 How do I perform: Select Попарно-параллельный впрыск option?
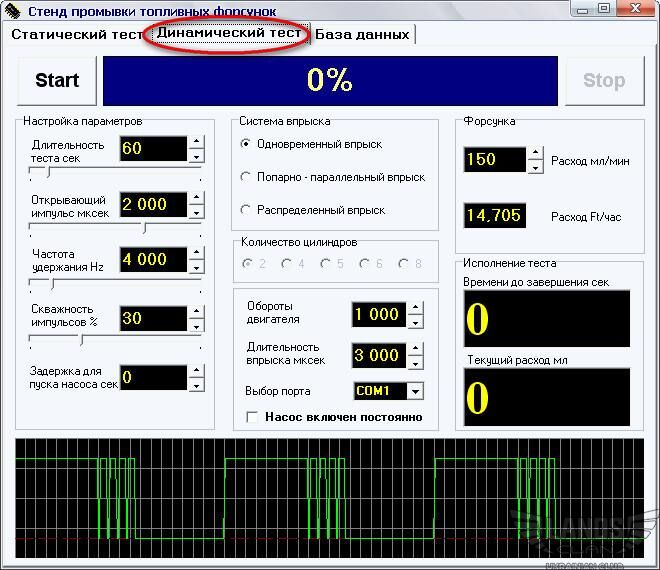pos(246,177)
